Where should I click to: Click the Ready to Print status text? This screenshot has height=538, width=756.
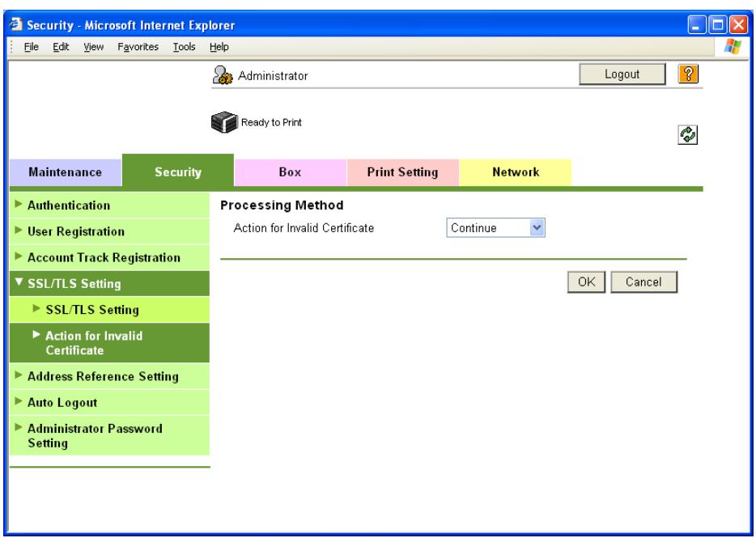[271, 122]
